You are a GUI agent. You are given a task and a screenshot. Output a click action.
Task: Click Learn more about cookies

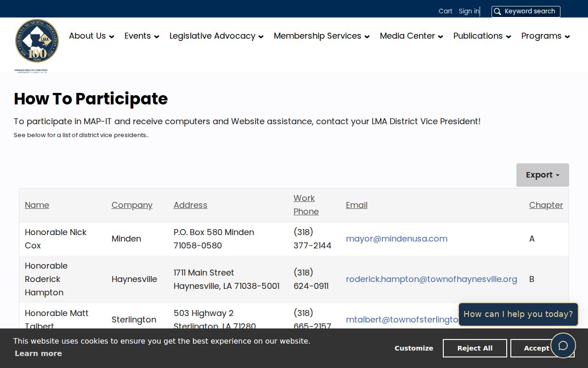click(38, 353)
